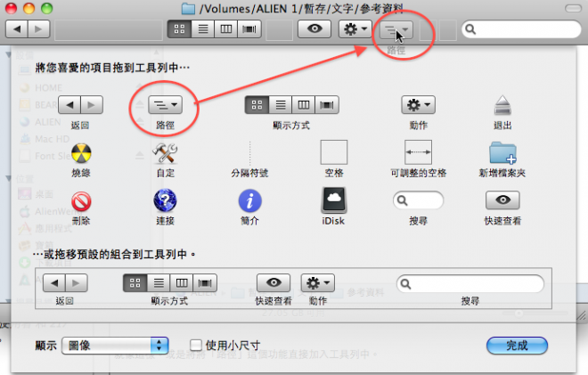
Task: Click the 空格 space item box
Action: click(x=334, y=151)
